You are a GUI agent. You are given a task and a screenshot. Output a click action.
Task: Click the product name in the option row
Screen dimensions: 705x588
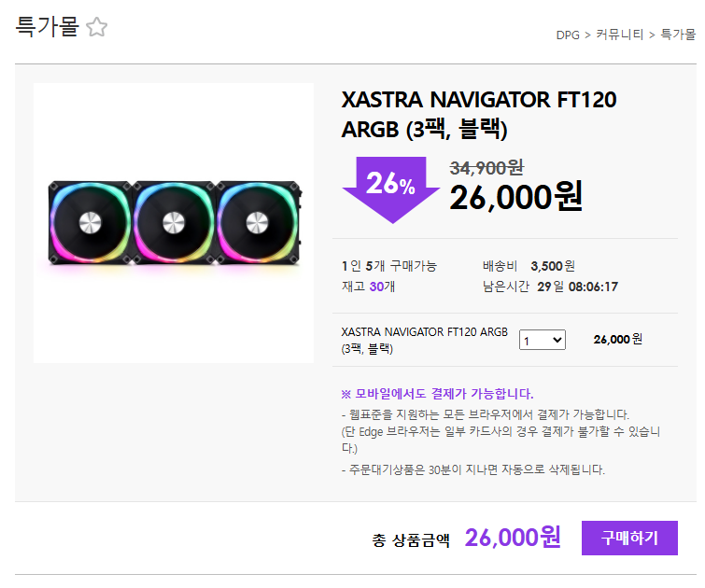[x=425, y=340]
